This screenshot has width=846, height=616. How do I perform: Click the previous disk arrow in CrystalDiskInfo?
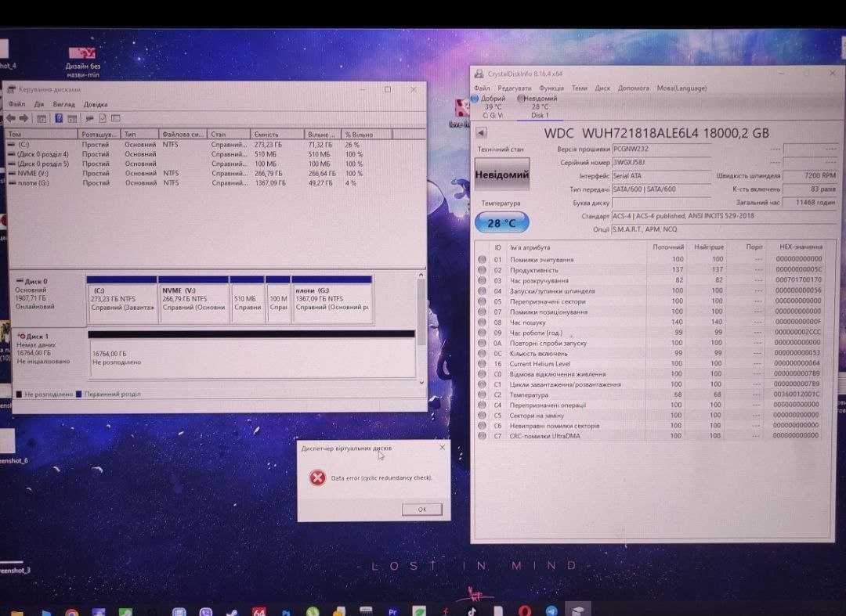click(481, 132)
